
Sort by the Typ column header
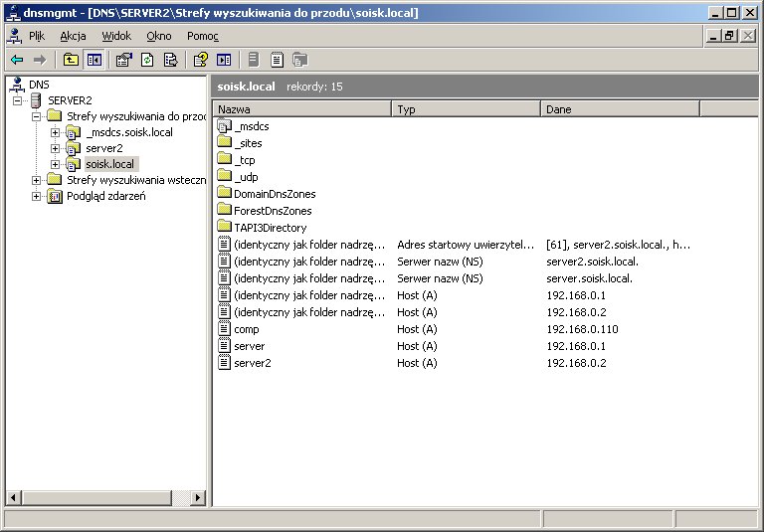466,109
